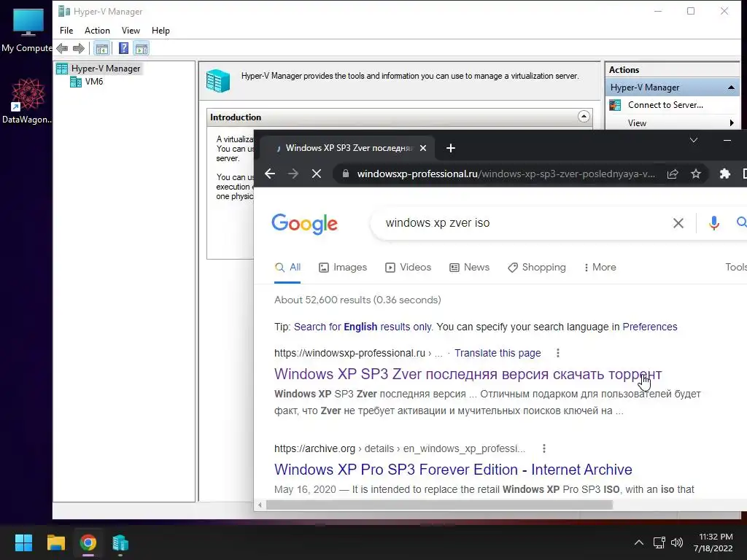Click the Google logo

point(304,224)
